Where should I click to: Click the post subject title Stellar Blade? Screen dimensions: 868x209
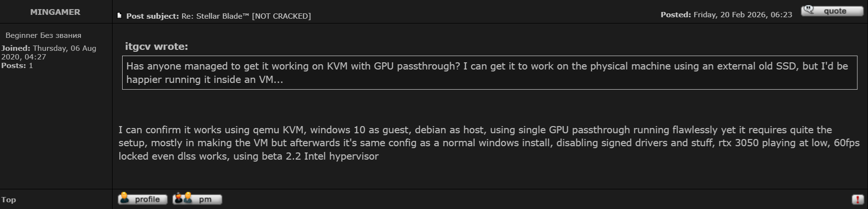point(246,16)
